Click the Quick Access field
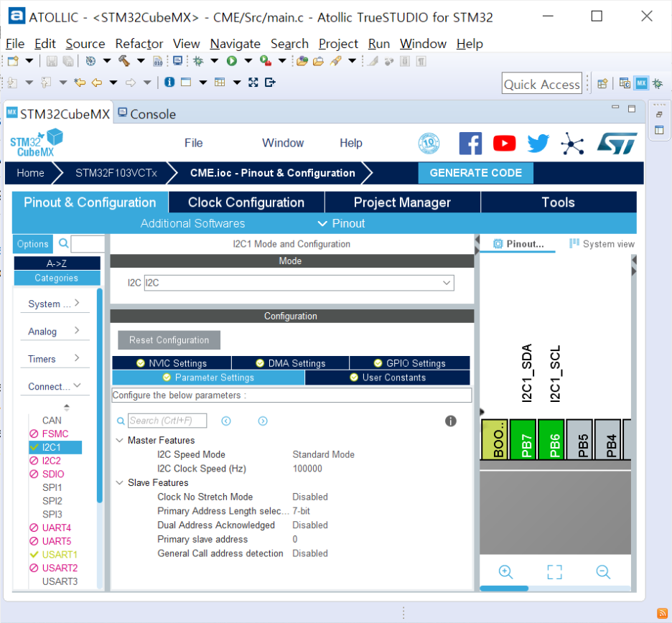The height and width of the screenshot is (623, 672). pyautogui.click(x=542, y=83)
